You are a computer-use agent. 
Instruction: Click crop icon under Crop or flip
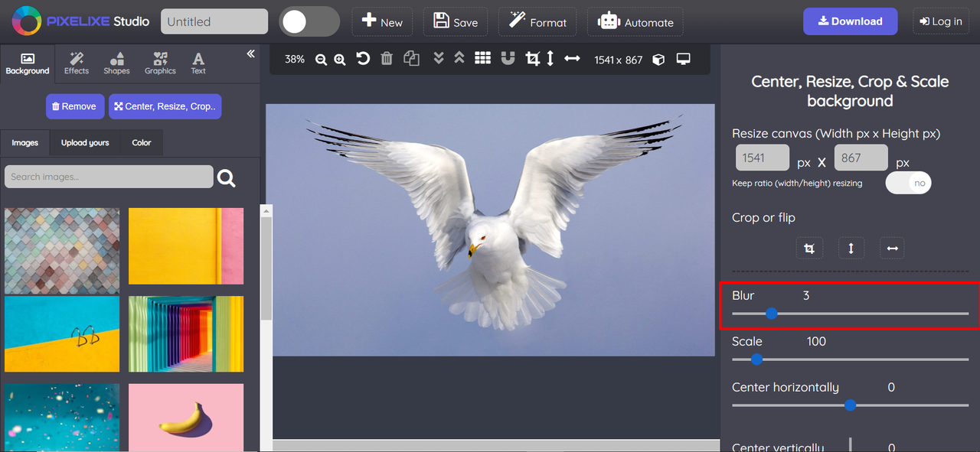tap(809, 248)
